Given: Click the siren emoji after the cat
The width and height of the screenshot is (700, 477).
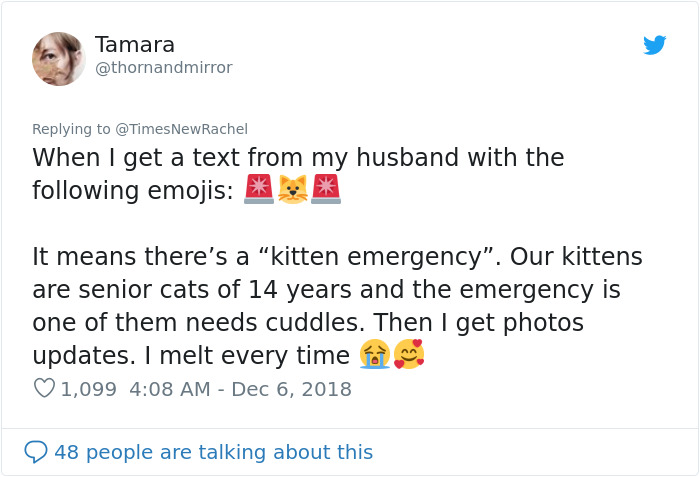Looking at the screenshot, I should point(326,189).
